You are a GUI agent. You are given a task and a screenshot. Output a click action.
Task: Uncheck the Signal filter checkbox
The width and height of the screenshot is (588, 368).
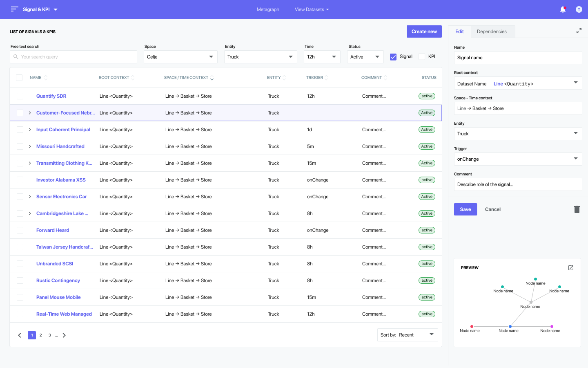click(x=393, y=57)
